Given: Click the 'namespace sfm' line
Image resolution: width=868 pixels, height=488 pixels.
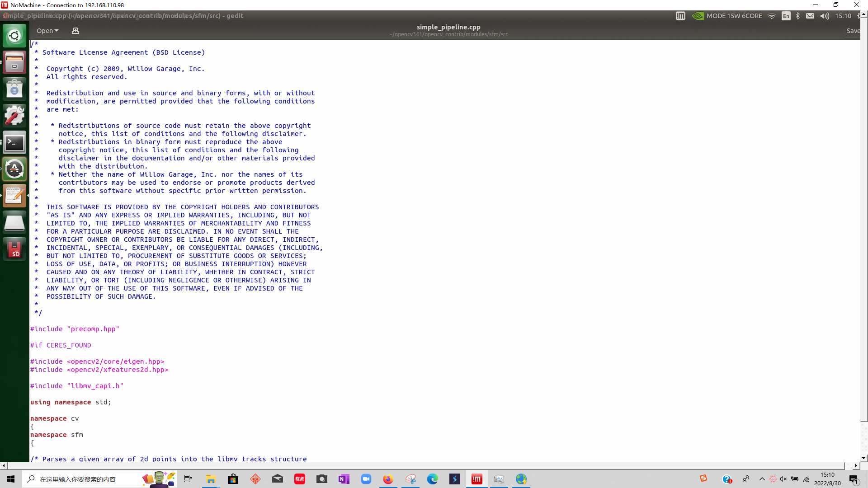Looking at the screenshot, I should coord(57,435).
